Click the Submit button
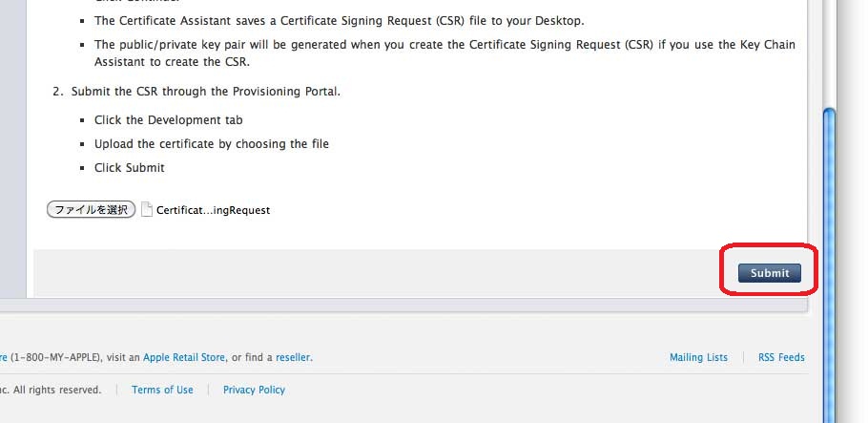The height and width of the screenshot is (423, 868). (x=769, y=273)
